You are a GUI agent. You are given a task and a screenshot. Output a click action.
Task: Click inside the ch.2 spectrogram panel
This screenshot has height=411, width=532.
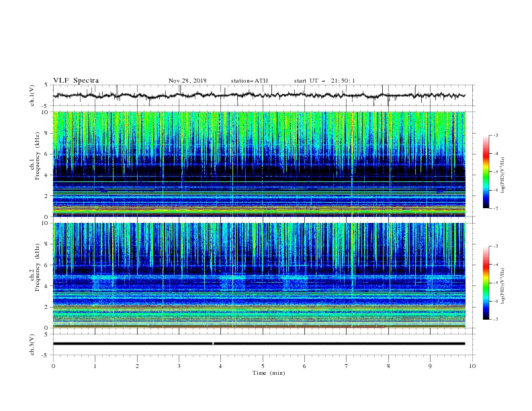pyautogui.click(x=259, y=275)
